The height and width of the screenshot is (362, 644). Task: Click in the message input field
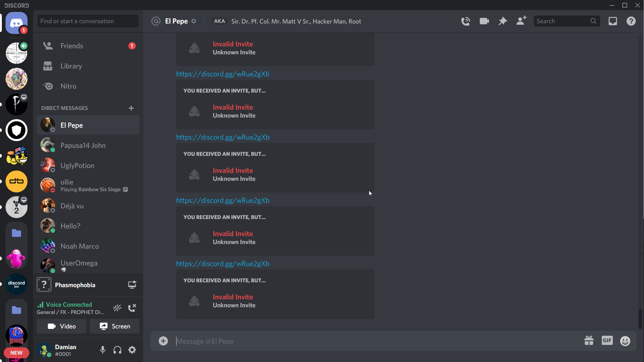coord(367,341)
